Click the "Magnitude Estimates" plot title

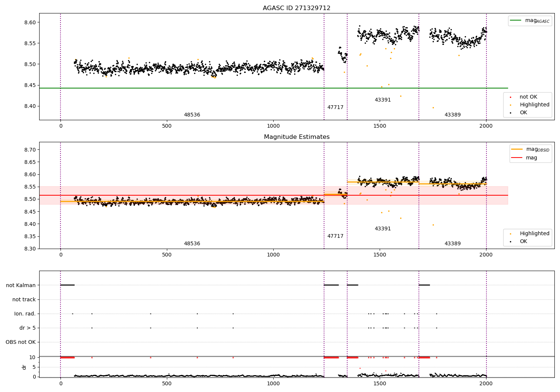296,137
